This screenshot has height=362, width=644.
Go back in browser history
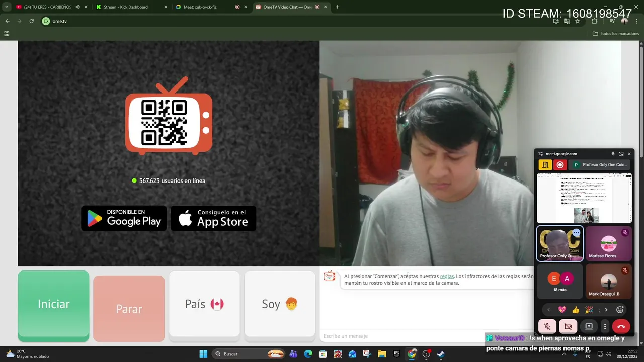pyautogui.click(x=7, y=21)
